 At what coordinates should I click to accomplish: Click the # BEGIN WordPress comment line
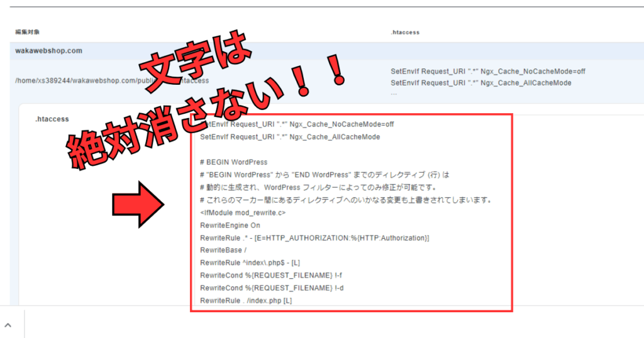233,162
